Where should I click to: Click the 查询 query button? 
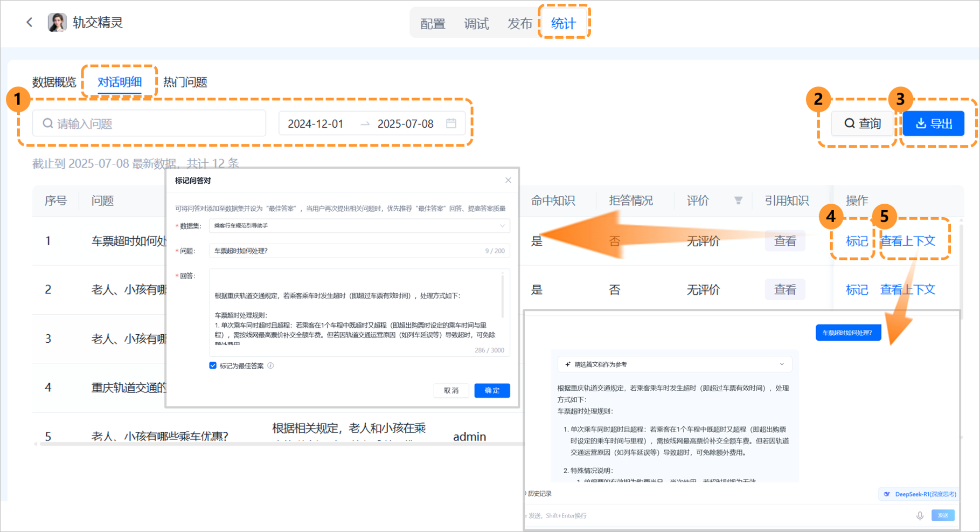click(x=862, y=123)
